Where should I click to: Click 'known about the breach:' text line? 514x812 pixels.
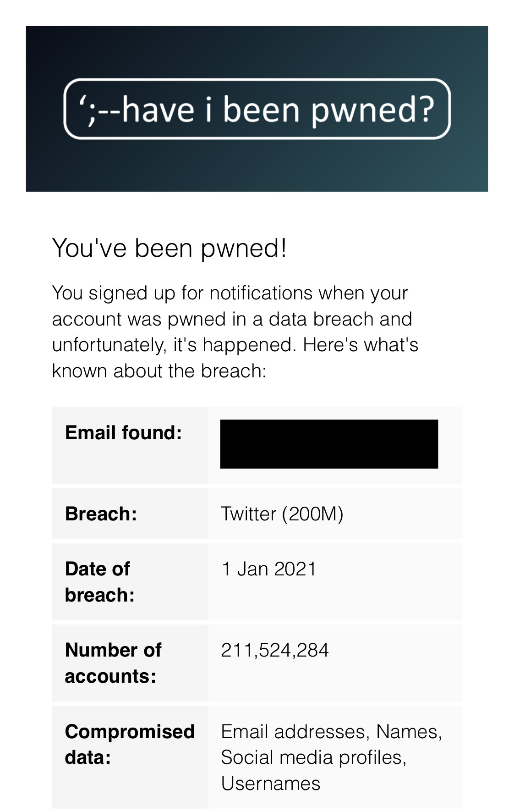[159, 370]
